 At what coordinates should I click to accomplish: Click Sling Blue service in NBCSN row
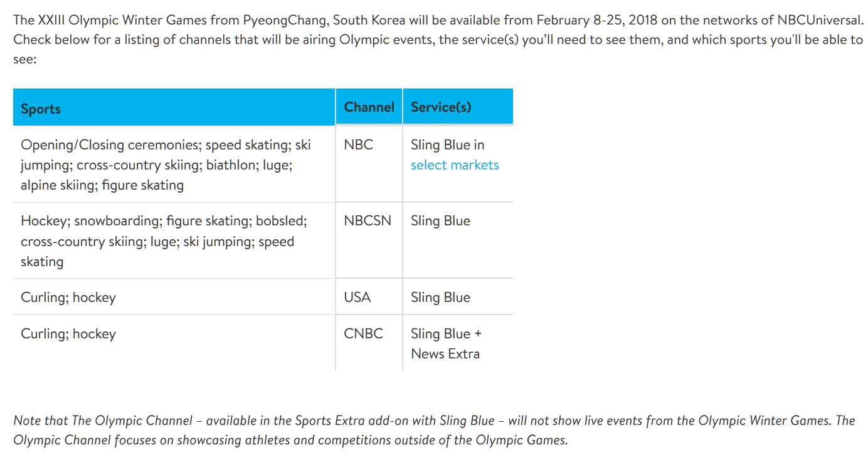click(440, 221)
